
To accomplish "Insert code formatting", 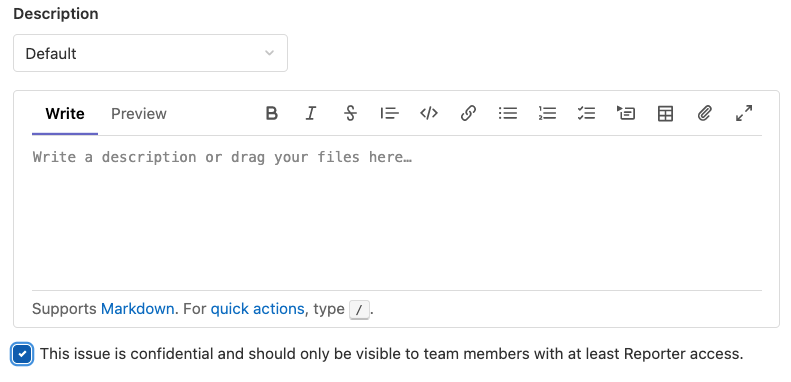I will pos(429,114).
